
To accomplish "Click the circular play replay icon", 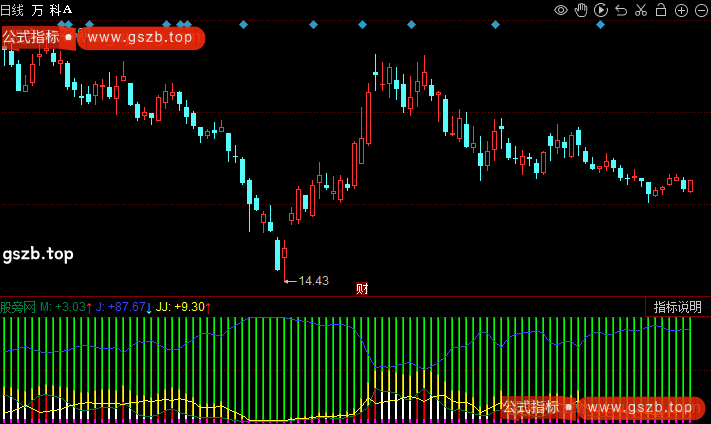I will [x=601, y=10].
